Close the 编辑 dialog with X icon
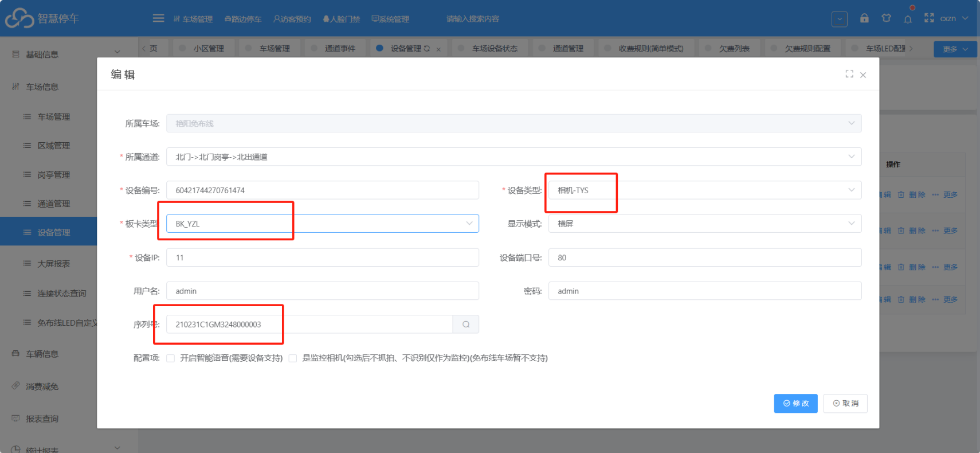Viewport: 980px width, 453px height. click(x=863, y=75)
